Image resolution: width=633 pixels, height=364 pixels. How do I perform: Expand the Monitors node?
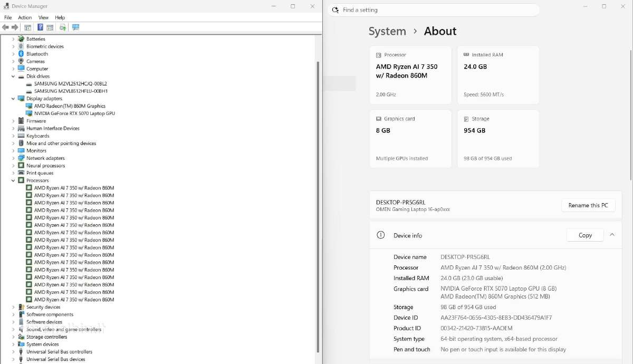13,150
